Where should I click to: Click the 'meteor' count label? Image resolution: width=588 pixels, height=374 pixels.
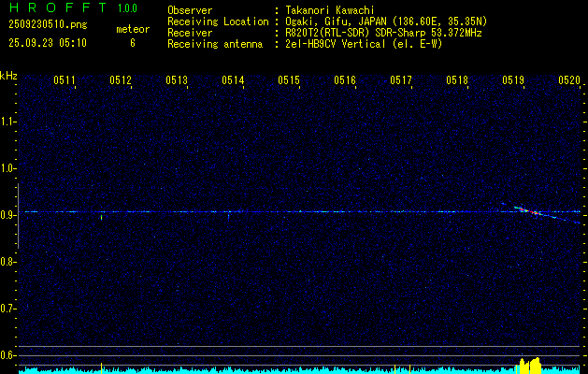[133, 29]
